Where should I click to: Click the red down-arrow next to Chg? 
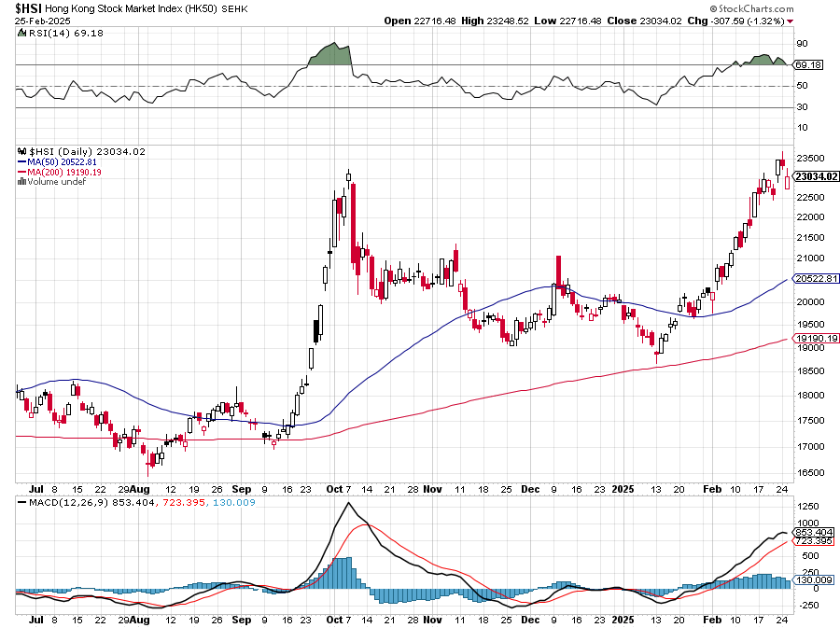click(791, 21)
